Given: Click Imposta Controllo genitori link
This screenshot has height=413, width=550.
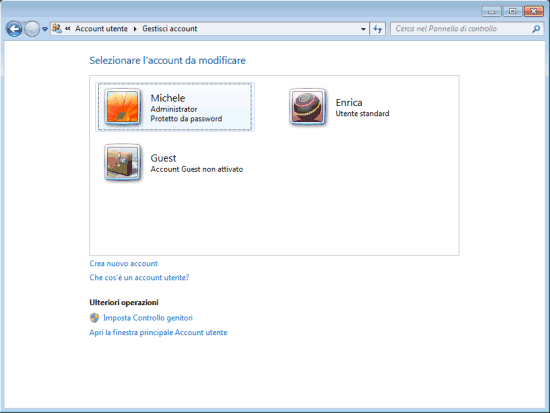Looking at the screenshot, I should pyautogui.click(x=148, y=318).
